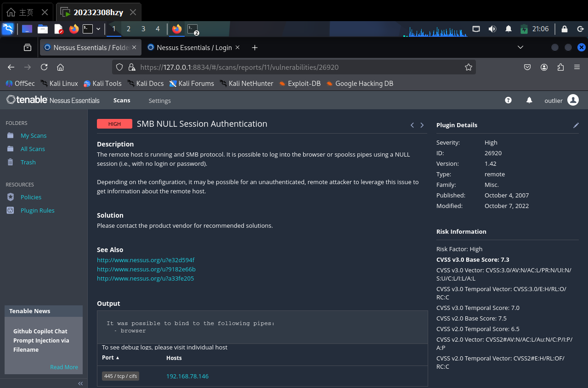Click the 445 / tcp / cifs port badge
The height and width of the screenshot is (388, 588).
(x=121, y=376)
